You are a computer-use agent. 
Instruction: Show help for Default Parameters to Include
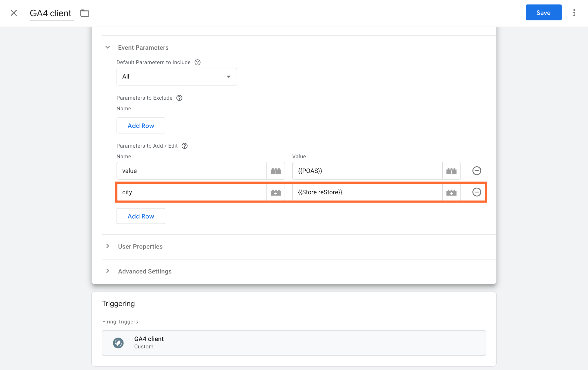coord(198,62)
